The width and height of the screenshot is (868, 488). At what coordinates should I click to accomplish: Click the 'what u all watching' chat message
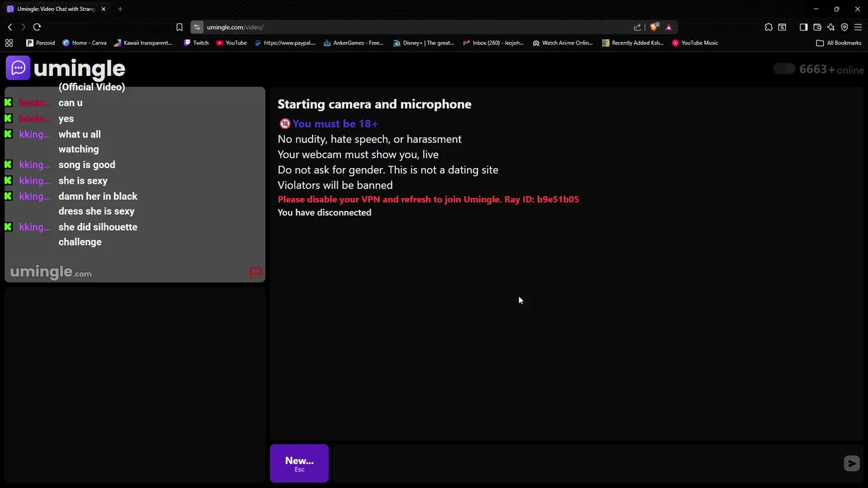click(x=79, y=142)
